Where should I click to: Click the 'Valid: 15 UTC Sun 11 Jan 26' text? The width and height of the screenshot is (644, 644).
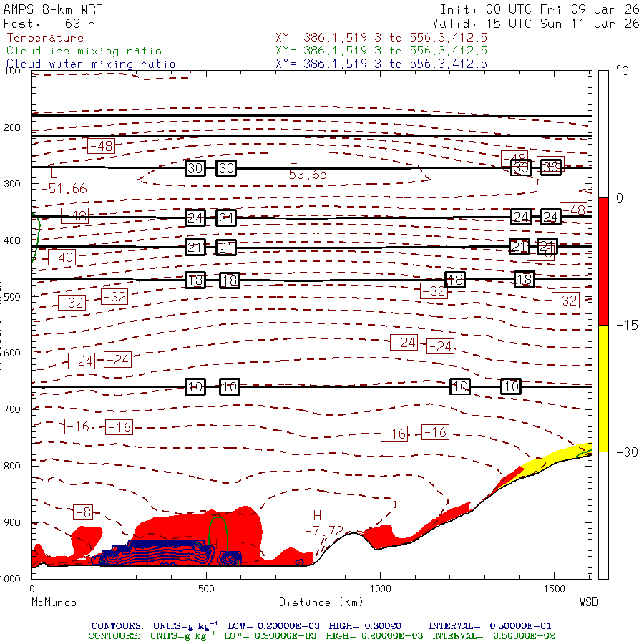coord(535,24)
